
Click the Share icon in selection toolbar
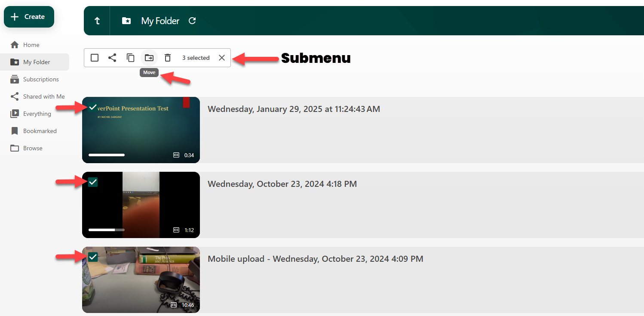[112, 58]
